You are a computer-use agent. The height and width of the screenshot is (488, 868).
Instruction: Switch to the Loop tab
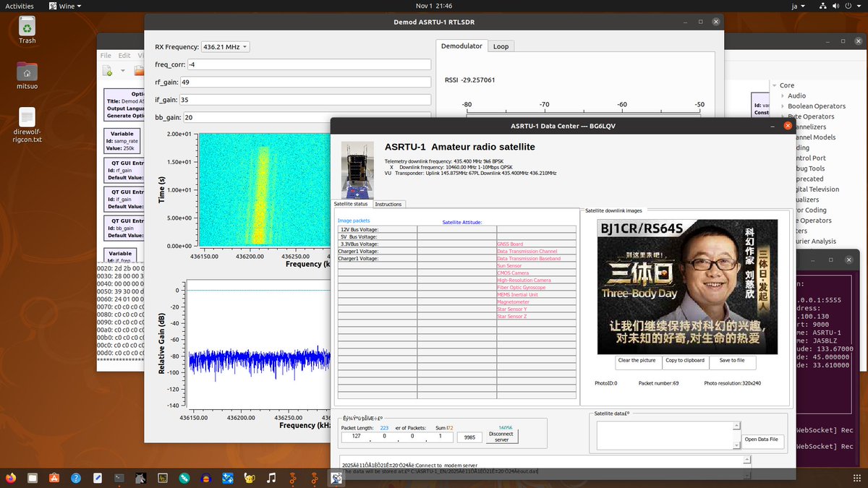tap(501, 46)
